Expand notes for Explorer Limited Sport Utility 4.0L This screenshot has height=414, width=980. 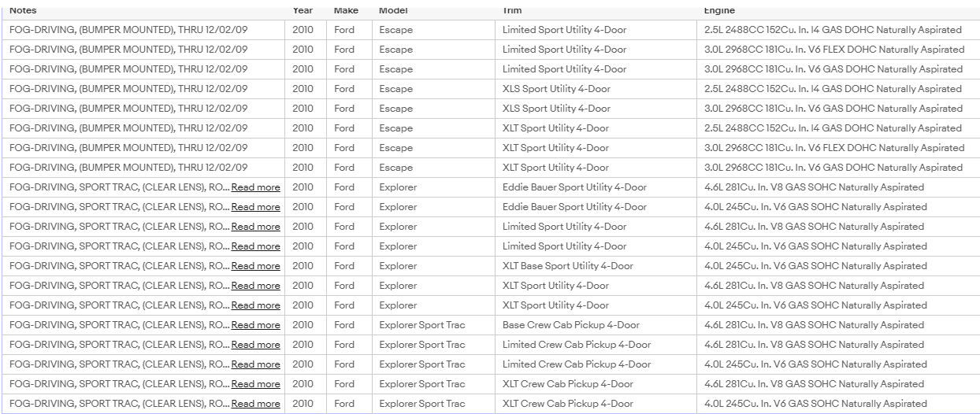point(255,246)
